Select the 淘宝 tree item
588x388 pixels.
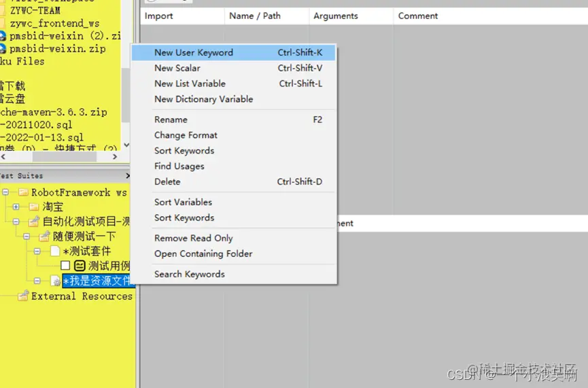pos(52,207)
